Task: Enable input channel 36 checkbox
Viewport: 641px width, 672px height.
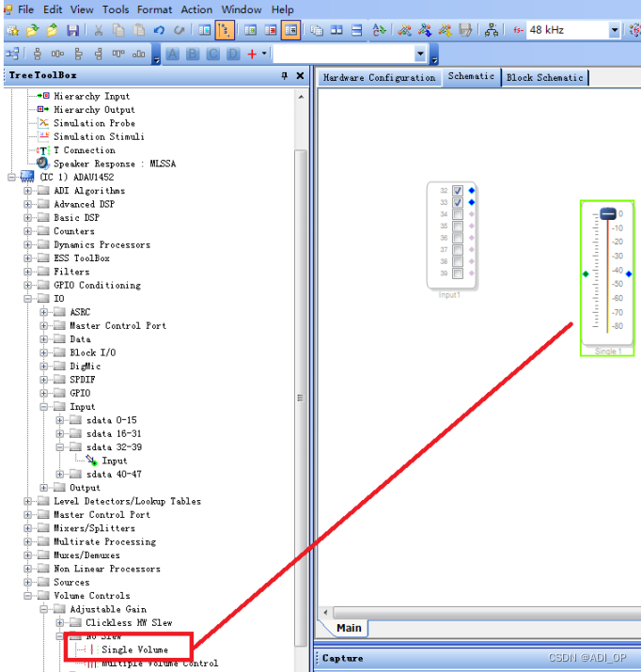Action: coord(458,238)
